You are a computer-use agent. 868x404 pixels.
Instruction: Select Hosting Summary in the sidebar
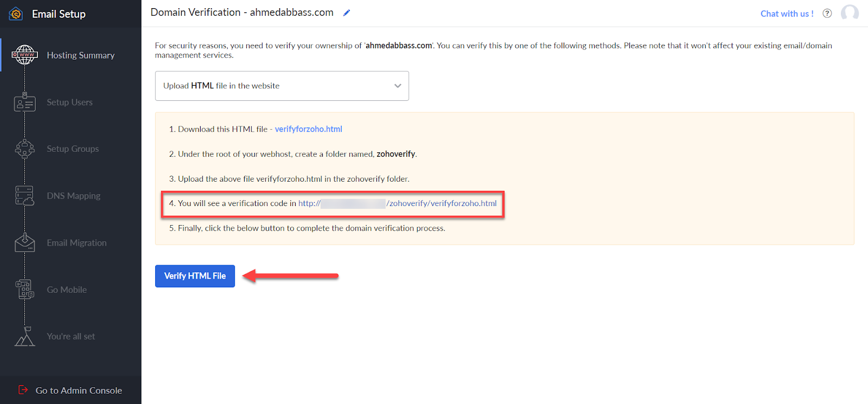coord(81,55)
